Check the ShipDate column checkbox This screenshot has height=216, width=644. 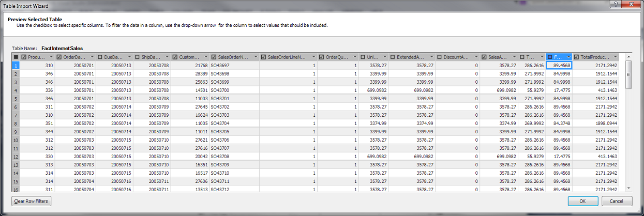137,57
